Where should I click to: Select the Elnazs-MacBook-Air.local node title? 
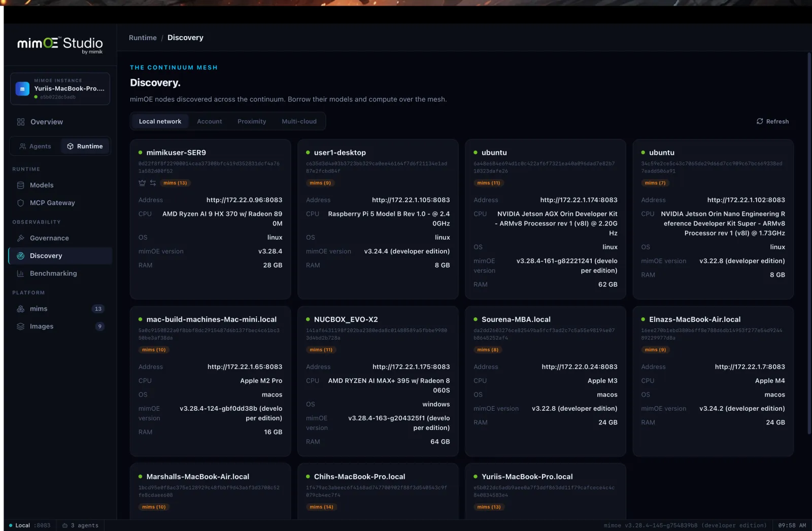(x=695, y=319)
